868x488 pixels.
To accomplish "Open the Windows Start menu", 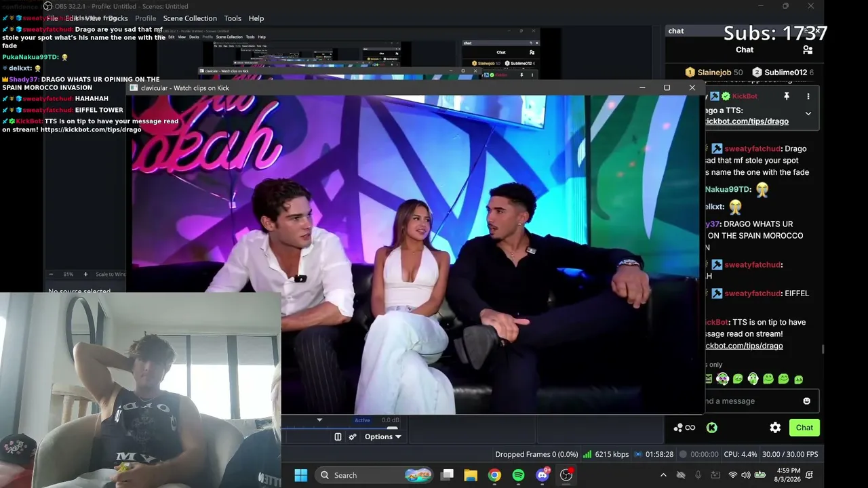I will click(301, 475).
